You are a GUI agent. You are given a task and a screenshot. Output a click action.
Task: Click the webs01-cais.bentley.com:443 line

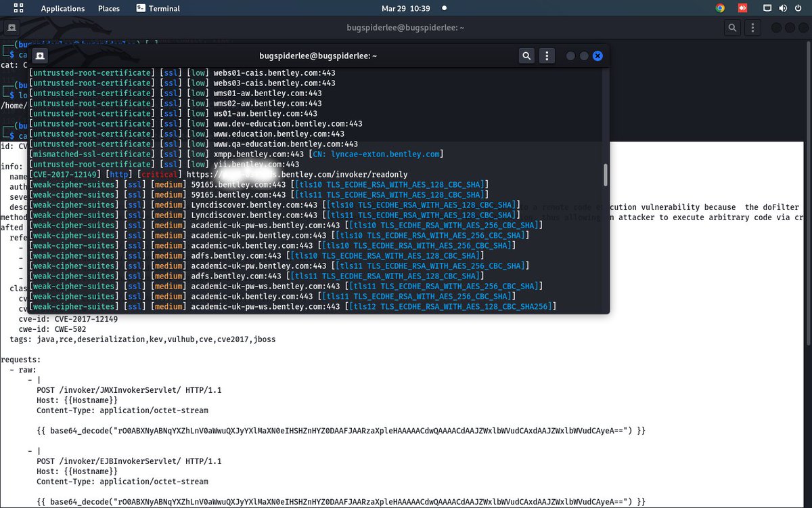tap(183, 72)
